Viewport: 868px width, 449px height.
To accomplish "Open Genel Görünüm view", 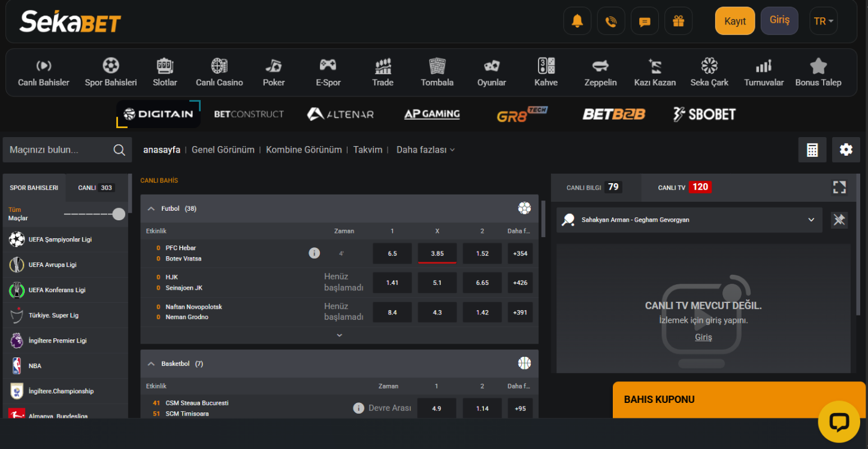I will pyautogui.click(x=223, y=150).
